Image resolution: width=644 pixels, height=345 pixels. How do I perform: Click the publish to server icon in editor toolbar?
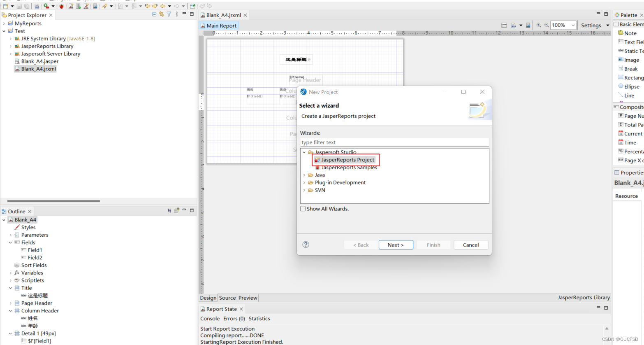click(x=528, y=25)
